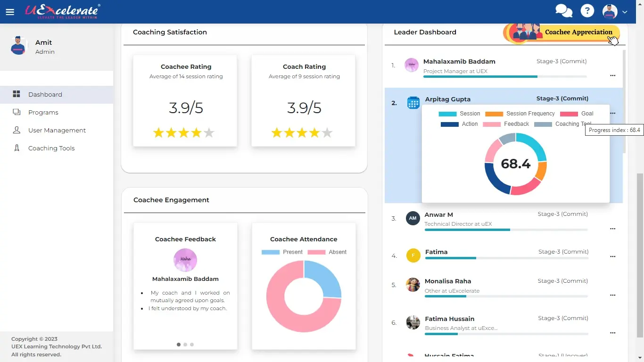Open three-dot options for Anwar M
The image size is (644, 362).
[x=612, y=229]
